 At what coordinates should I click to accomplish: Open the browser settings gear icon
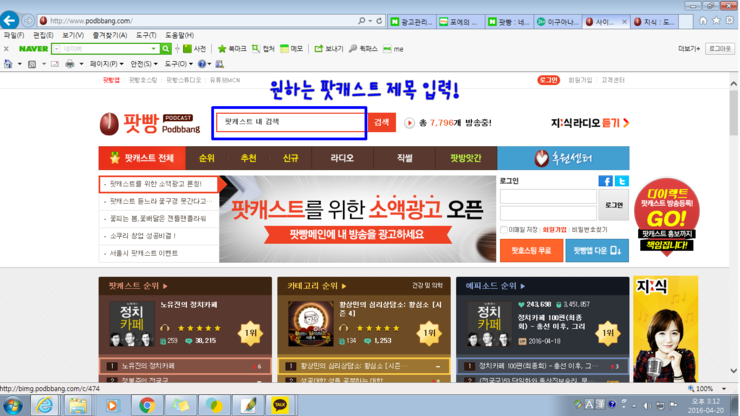[x=730, y=20]
